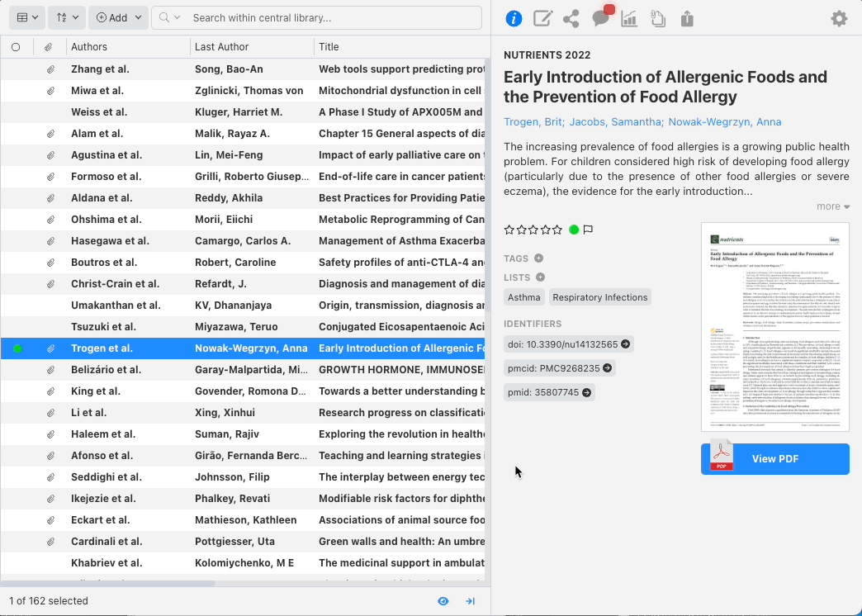
Task: Click the edit notes pencil icon
Action: pos(542,18)
